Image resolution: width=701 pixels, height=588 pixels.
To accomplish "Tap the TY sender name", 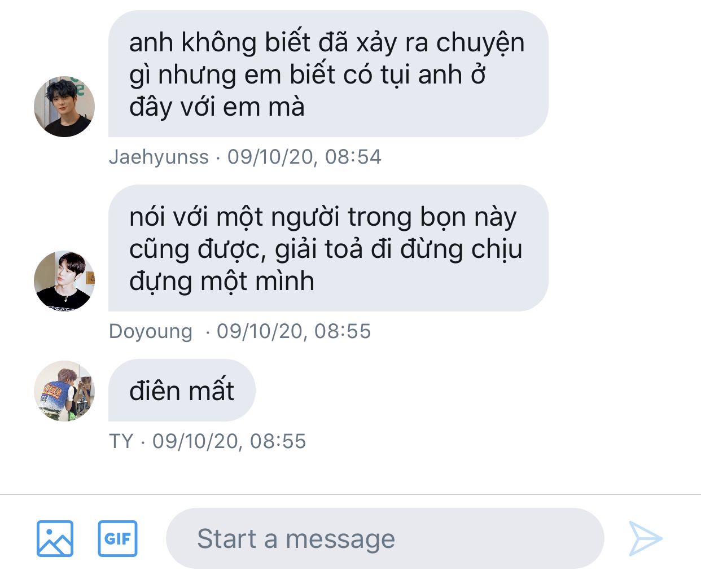I will 121,441.
